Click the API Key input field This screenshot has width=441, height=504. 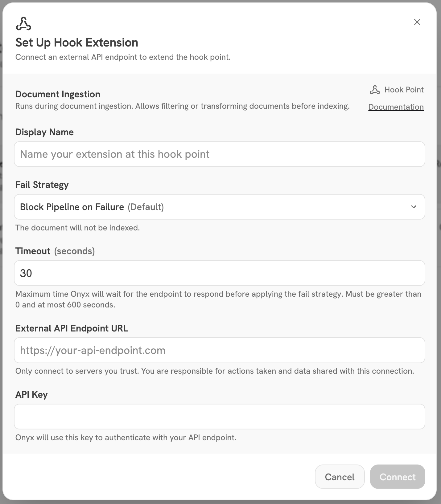point(219,417)
